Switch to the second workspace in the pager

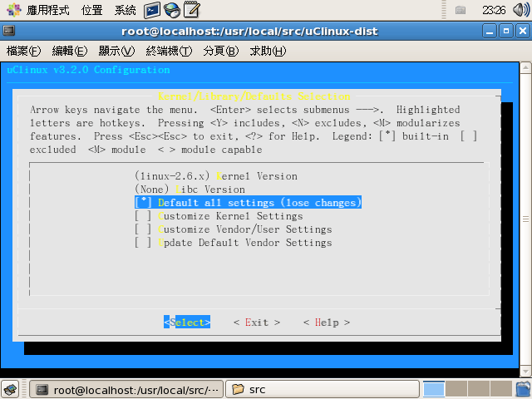pos(455,389)
